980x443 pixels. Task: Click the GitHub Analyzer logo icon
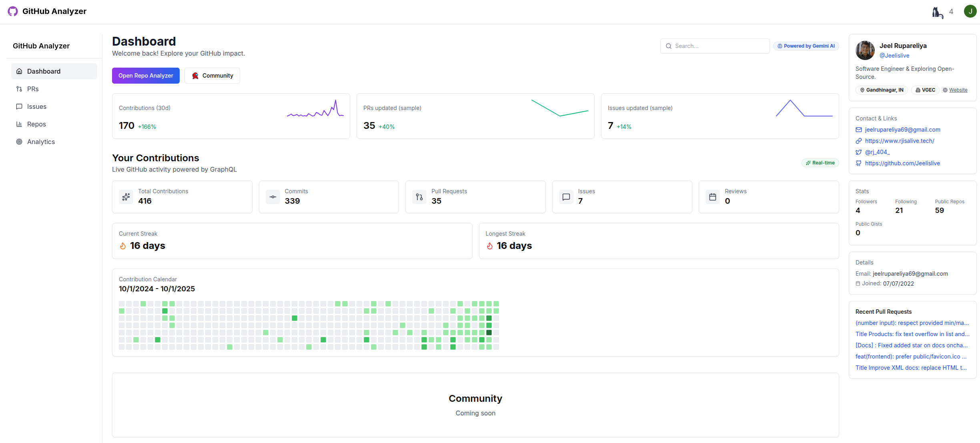coord(13,11)
